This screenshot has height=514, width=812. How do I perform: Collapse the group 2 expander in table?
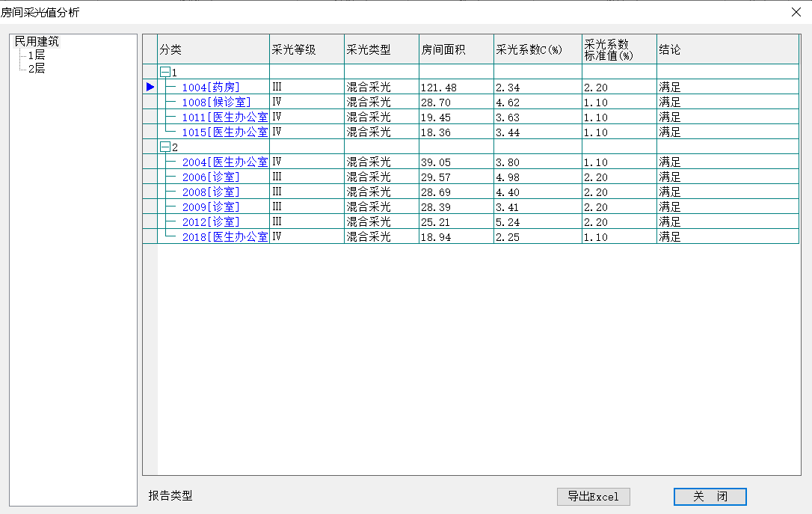[x=165, y=147]
